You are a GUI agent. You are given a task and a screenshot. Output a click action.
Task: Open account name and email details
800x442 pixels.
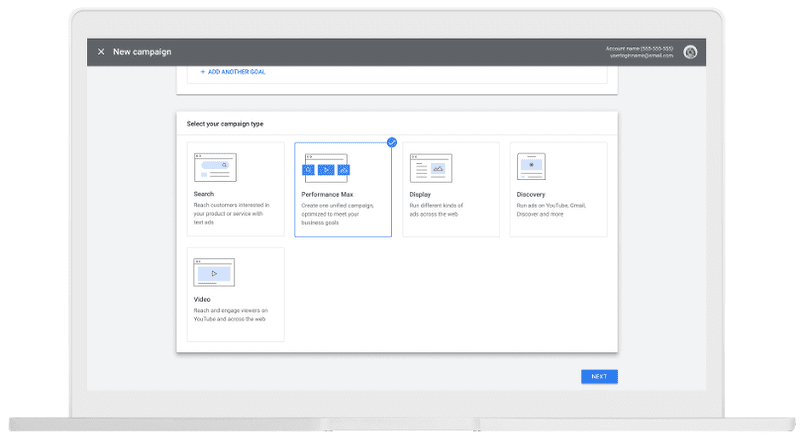tap(639, 52)
